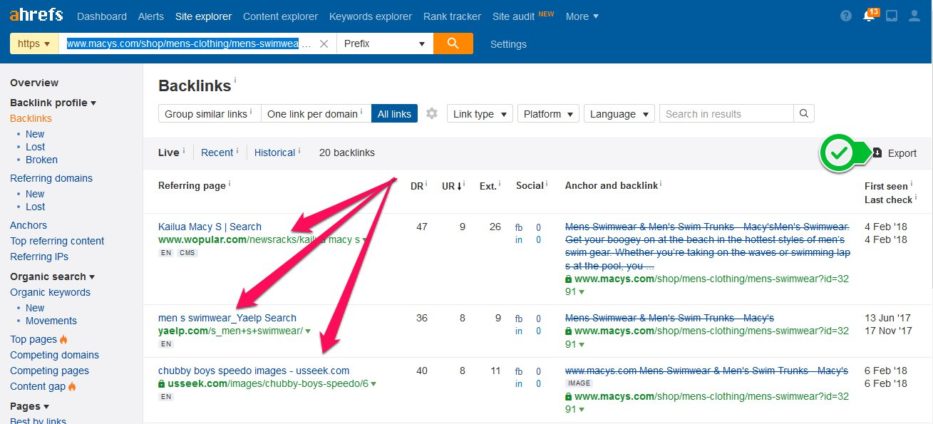Click fire icon beside Top pages
Viewport: 933px width, 424px height.
point(64,340)
